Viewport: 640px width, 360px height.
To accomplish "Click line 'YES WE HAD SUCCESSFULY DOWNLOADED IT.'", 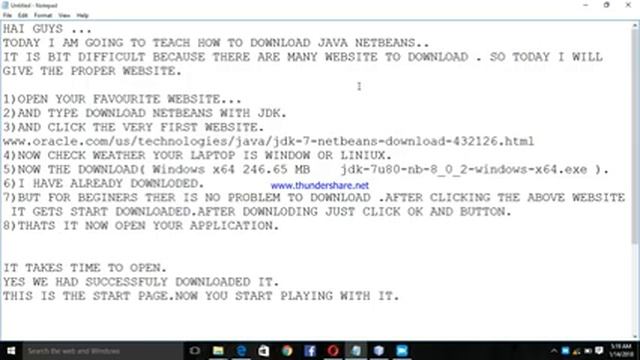I will [141, 282].
